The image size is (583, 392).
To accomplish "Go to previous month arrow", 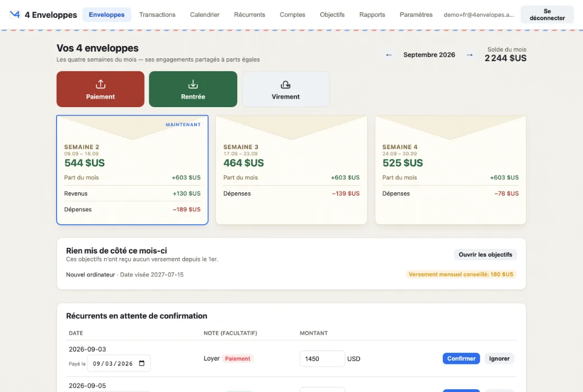I will (389, 55).
